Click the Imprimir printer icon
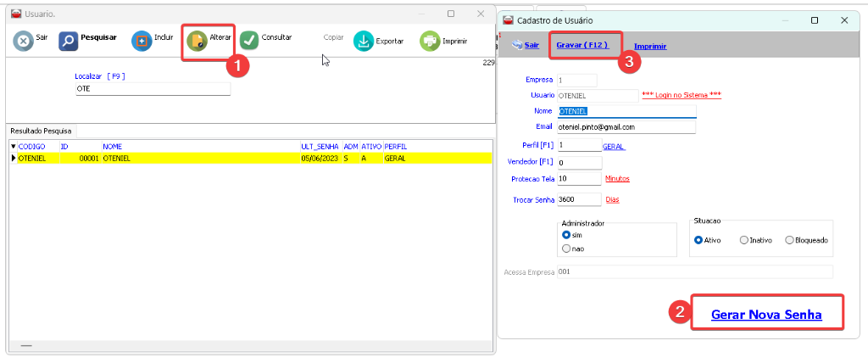This screenshot has width=868, height=363. click(430, 40)
